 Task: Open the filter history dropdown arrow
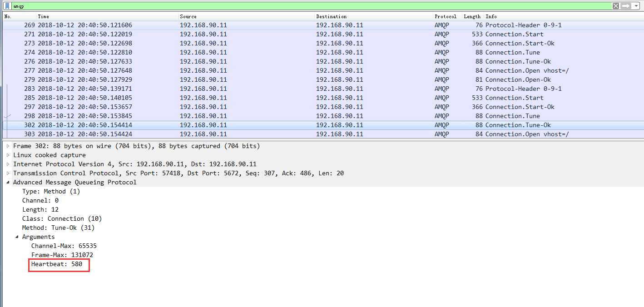637,6
